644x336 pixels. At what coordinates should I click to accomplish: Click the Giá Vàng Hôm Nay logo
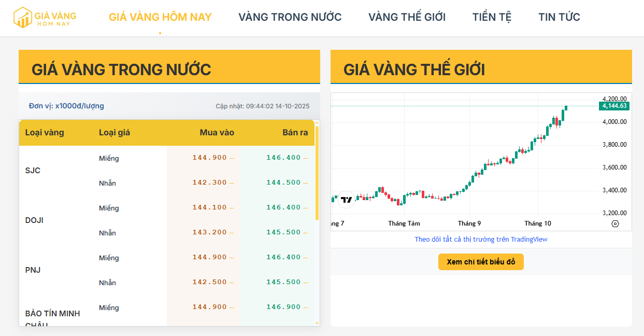point(45,17)
